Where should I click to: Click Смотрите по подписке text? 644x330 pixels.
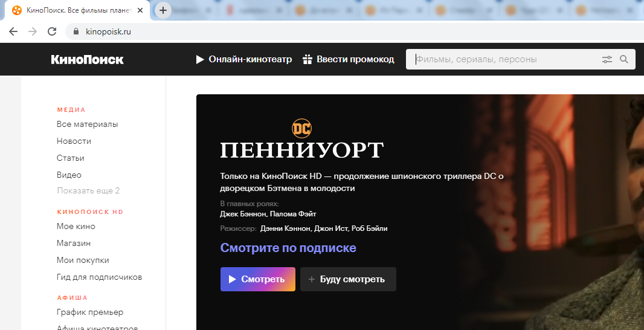[288, 248]
